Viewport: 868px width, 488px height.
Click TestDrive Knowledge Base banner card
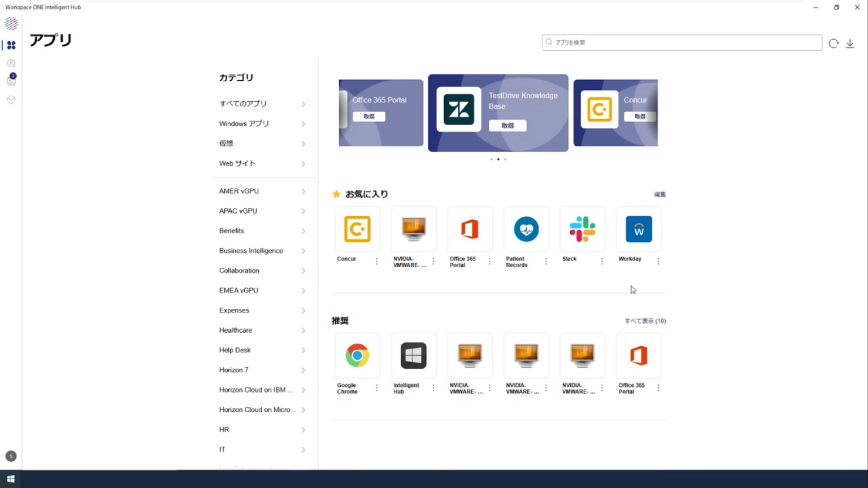(498, 113)
